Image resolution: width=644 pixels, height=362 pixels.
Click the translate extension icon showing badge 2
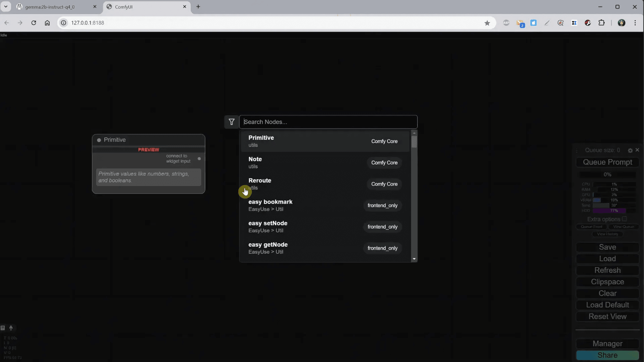point(520,23)
